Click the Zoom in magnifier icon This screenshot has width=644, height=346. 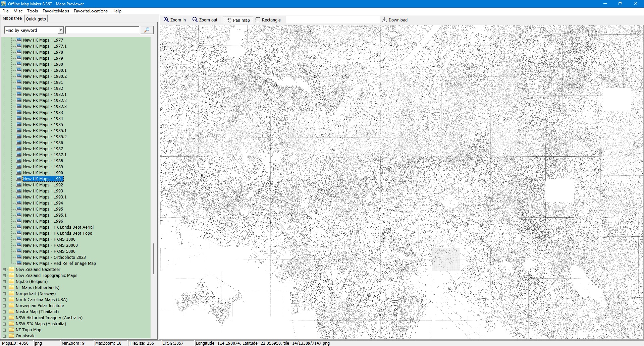click(x=166, y=20)
